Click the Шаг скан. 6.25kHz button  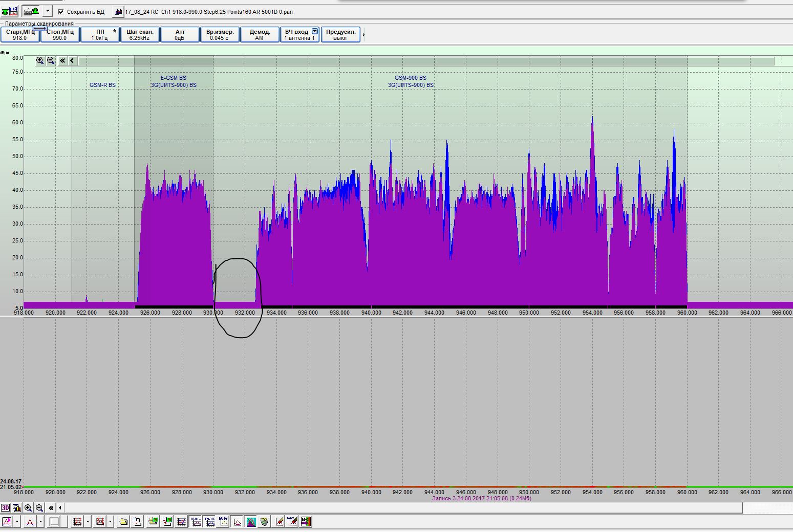tap(140, 35)
